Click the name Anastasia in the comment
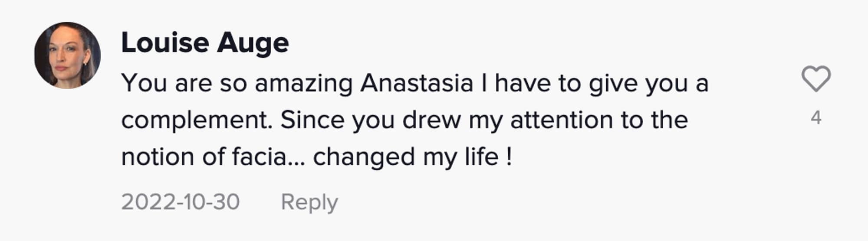Viewport: 868px width, 241px height. pyautogui.click(x=416, y=83)
